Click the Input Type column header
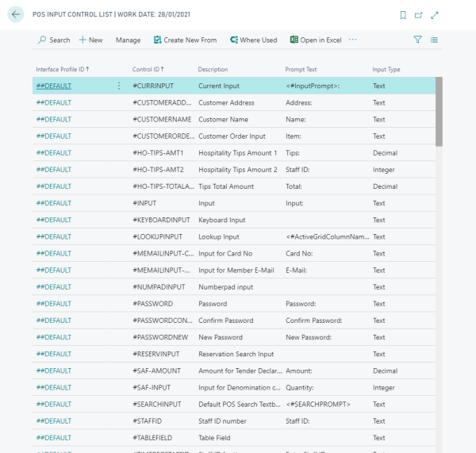 point(386,69)
